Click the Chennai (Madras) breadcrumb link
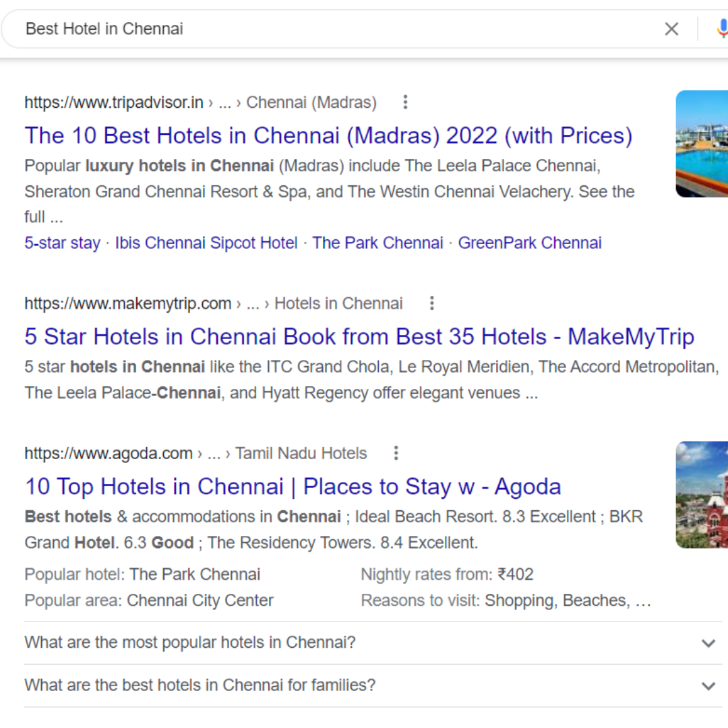Screen dimensions: 728x728 coord(311,102)
